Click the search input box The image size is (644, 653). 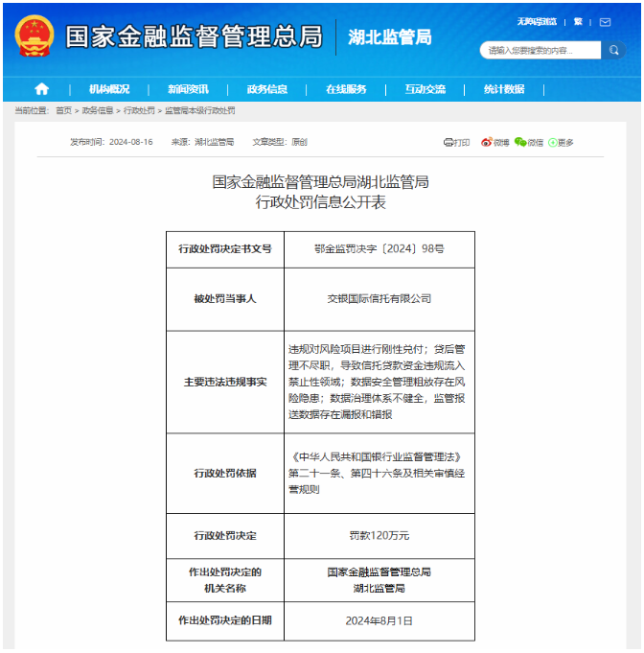point(540,51)
